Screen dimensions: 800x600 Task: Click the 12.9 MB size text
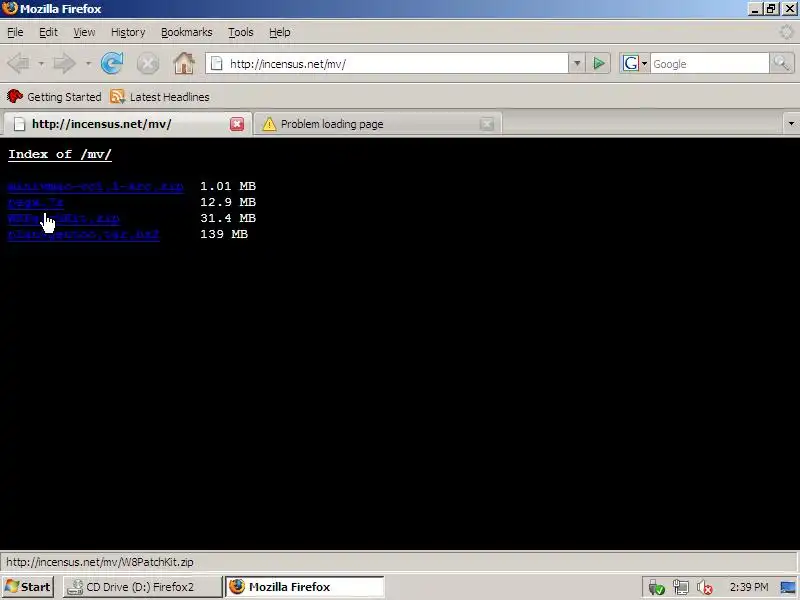coord(228,202)
